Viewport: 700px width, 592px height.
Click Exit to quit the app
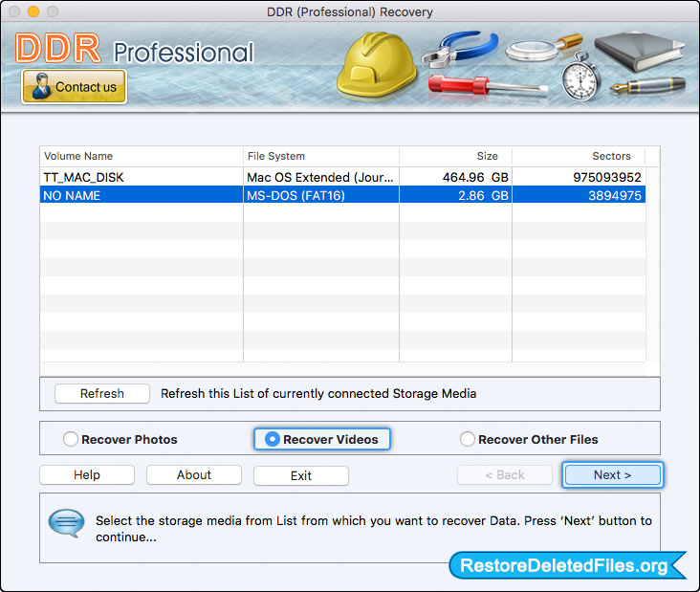tap(301, 475)
